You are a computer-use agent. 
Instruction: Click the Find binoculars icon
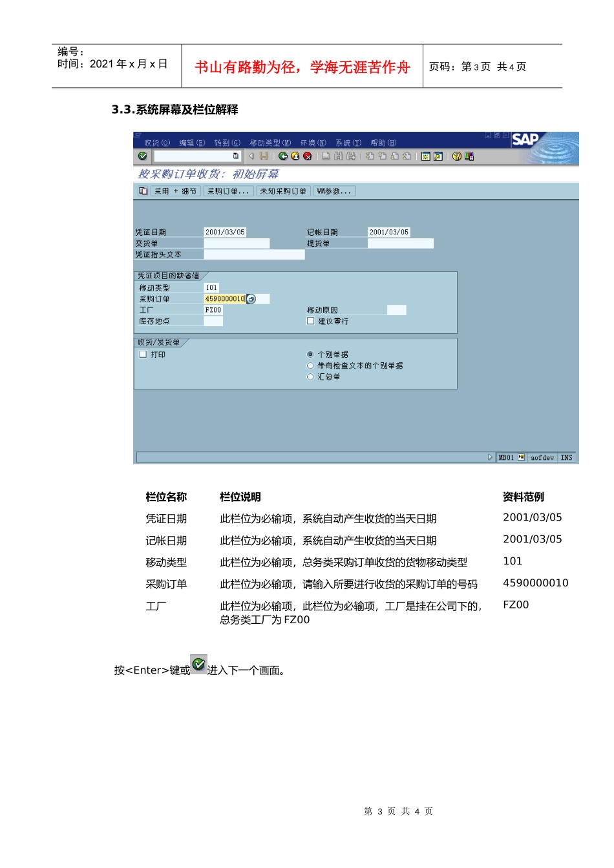click(338, 156)
